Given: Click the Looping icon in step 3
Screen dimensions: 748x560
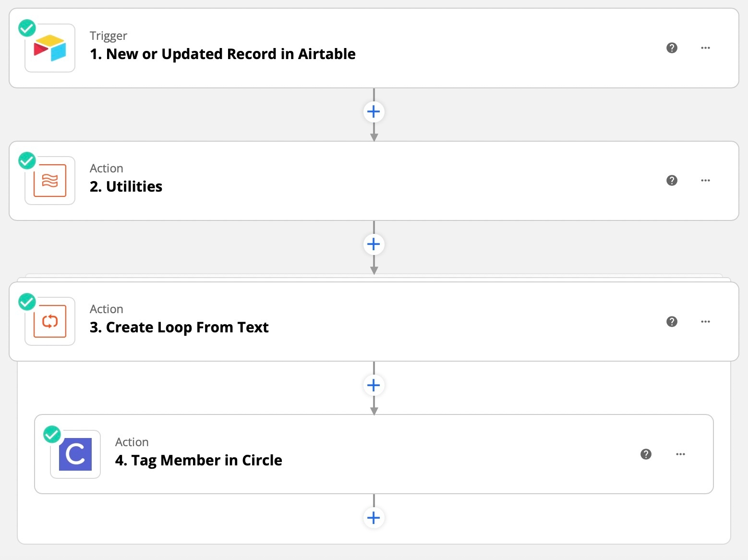Looking at the screenshot, I should pos(50,321).
